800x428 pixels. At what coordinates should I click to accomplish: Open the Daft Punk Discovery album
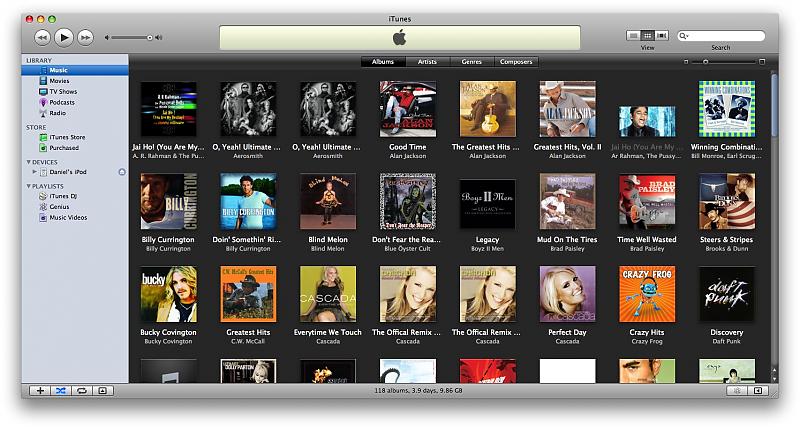(x=726, y=294)
